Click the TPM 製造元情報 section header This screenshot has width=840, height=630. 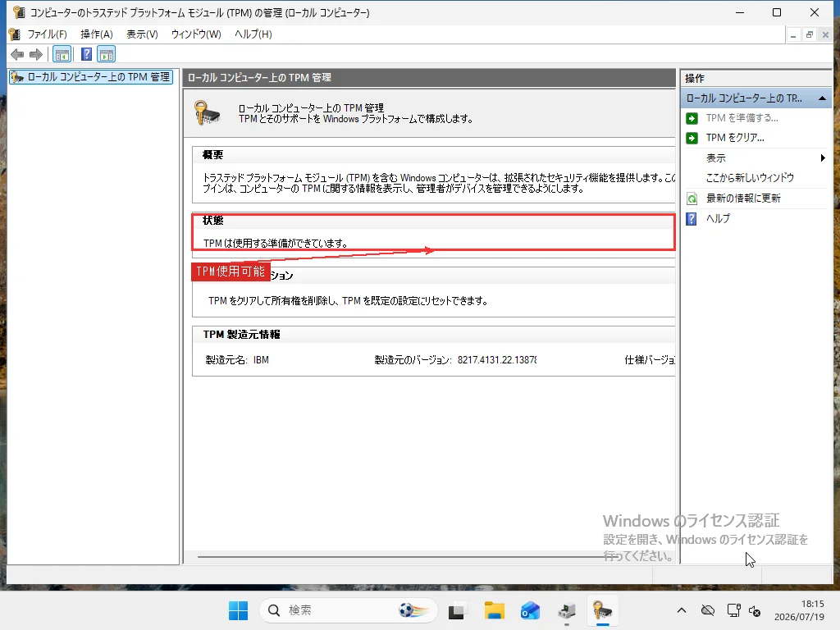coord(242,335)
